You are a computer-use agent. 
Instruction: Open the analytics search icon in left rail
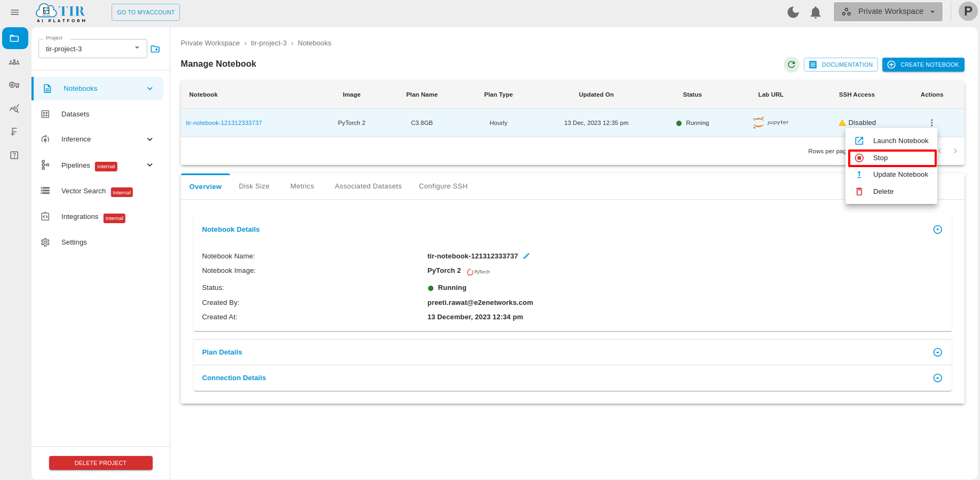pyautogui.click(x=14, y=108)
